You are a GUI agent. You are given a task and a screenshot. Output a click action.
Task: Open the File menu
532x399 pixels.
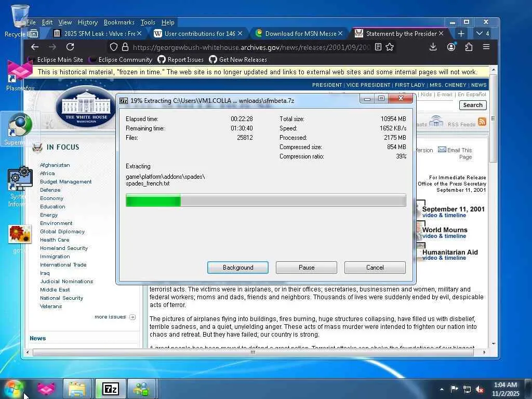click(x=31, y=22)
